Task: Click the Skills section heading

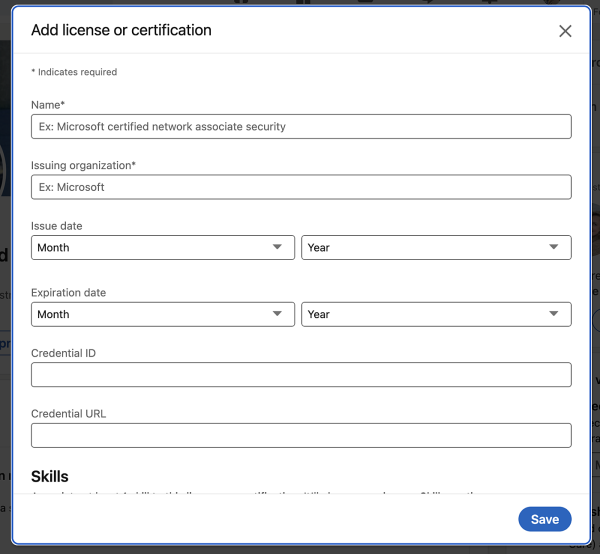Action: point(50,476)
